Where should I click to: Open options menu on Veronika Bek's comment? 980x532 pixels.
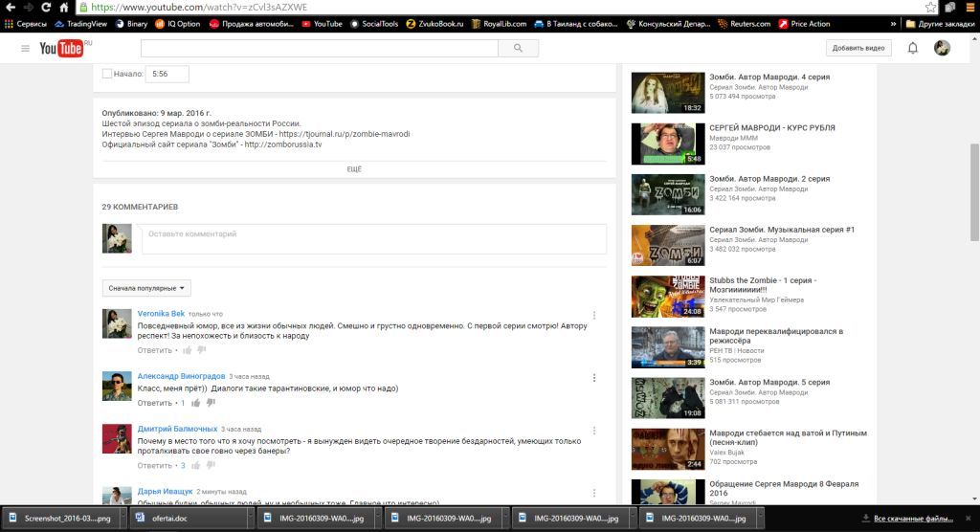(593, 315)
